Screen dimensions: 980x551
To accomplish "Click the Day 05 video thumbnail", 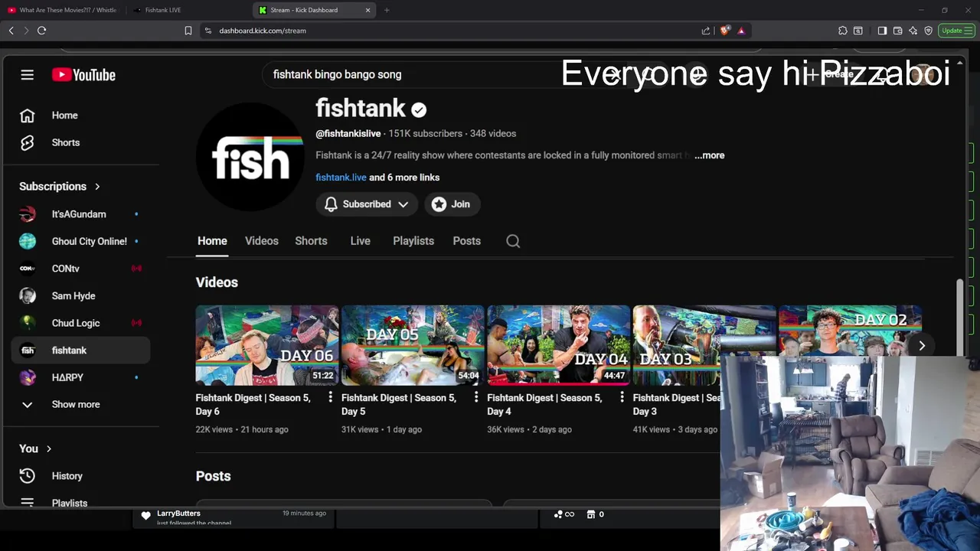I will [413, 345].
